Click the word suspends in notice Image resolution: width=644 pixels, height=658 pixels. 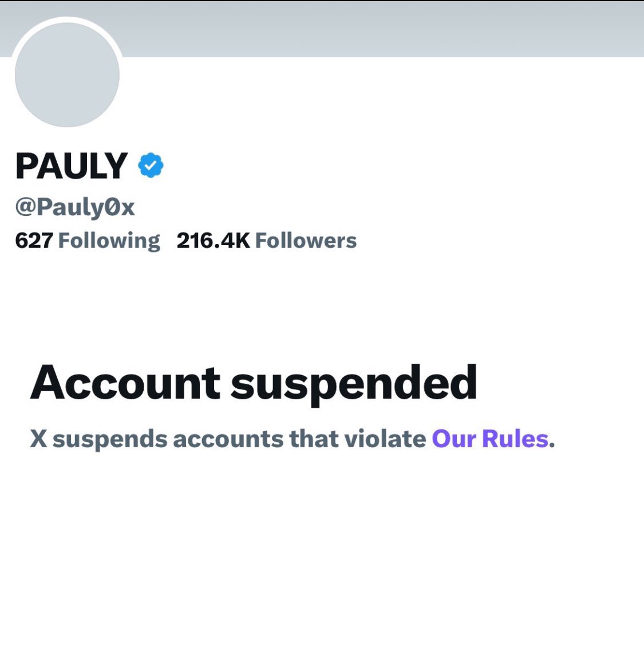coord(109,439)
